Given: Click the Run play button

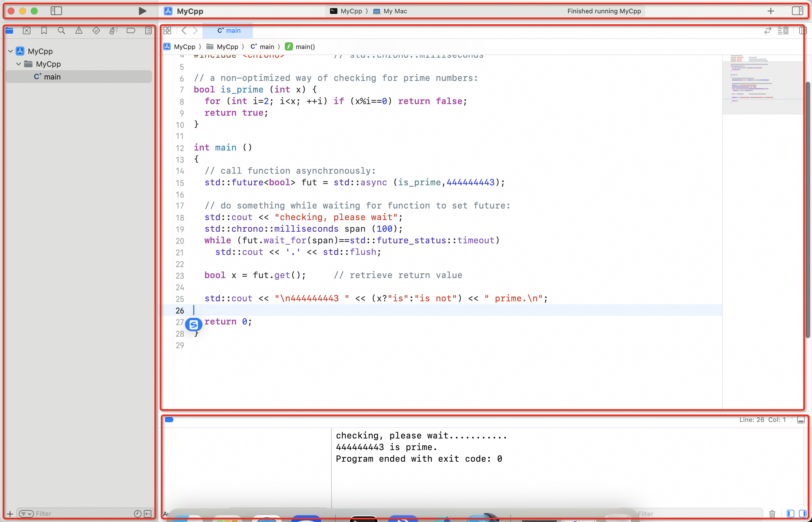Looking at the screenshot, I should pos(142,11).
